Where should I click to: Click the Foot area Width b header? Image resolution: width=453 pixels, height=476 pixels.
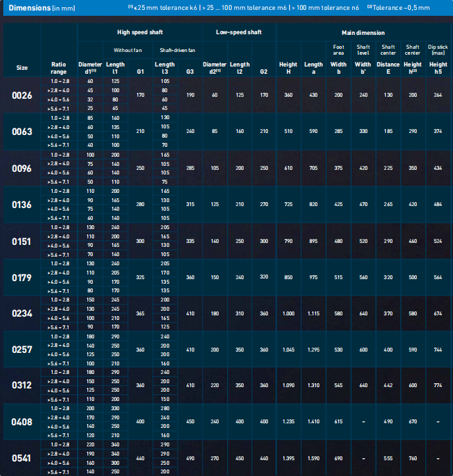tap(338, 56)
